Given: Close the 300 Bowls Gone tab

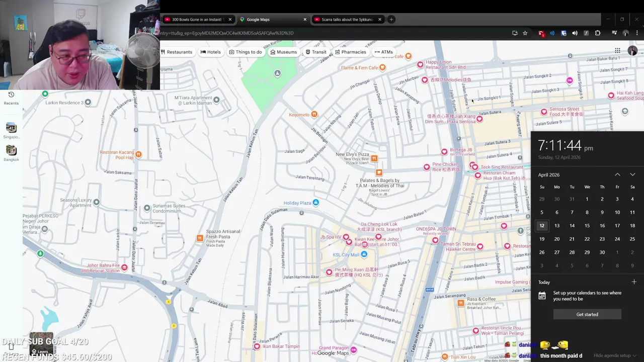Looking at the screenshot, I should pyautogui.click(x=230, y=20).
